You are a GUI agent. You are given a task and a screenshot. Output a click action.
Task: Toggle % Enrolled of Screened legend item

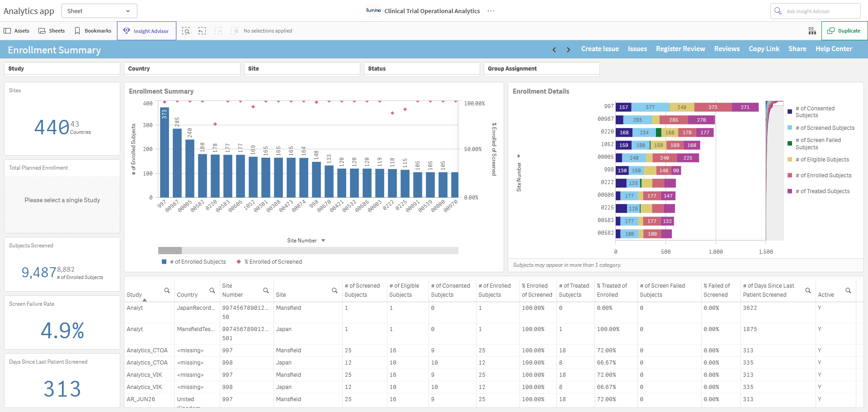pyautogui.click(x=269, y=262)
